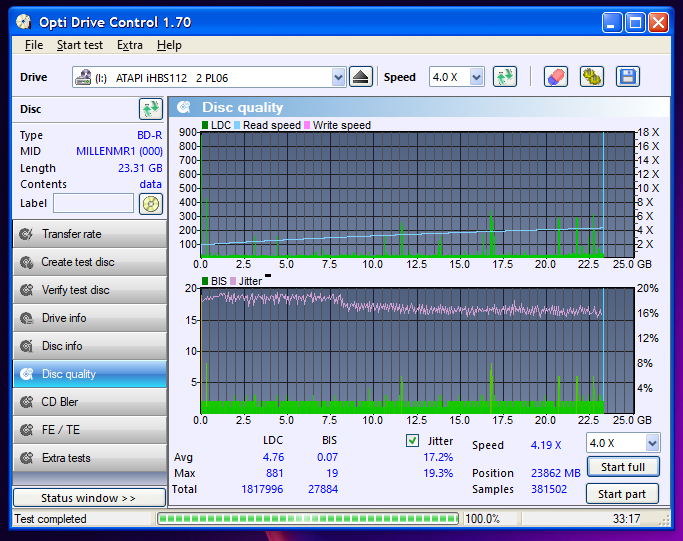
Task: Click the green BIS legend swatch
Action: coord(205,281)
